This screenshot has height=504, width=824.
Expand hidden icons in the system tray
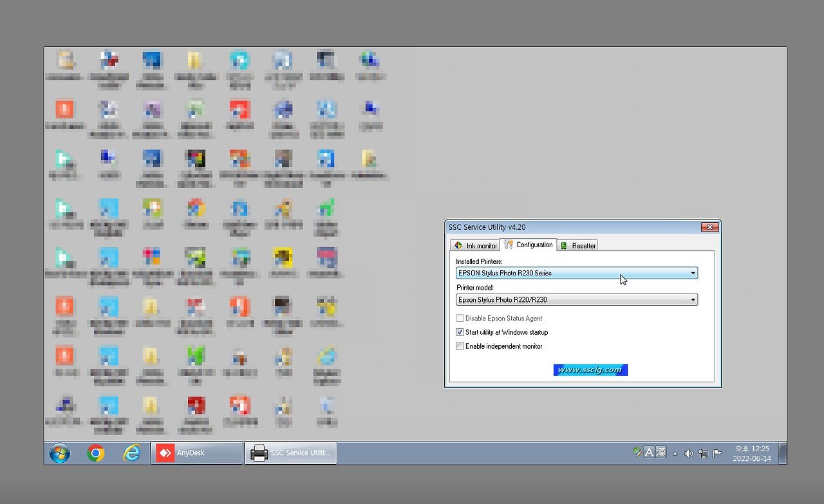pos(675,453)
